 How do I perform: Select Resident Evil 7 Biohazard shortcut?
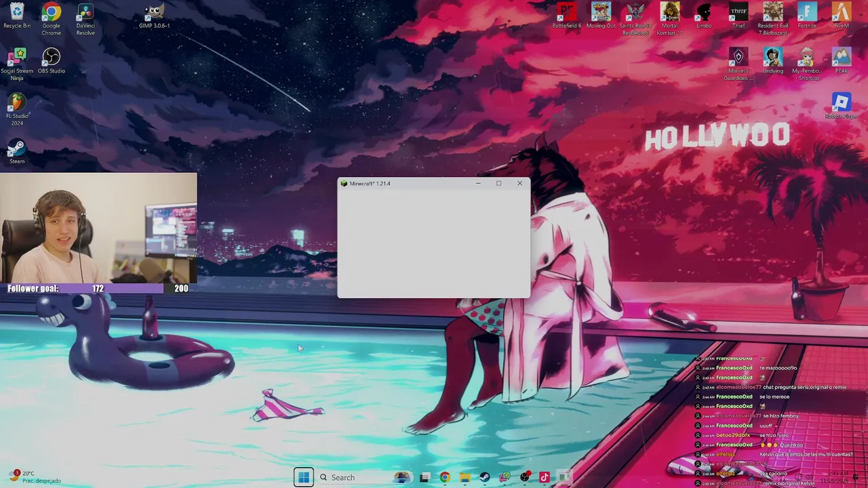click(772, 19)
